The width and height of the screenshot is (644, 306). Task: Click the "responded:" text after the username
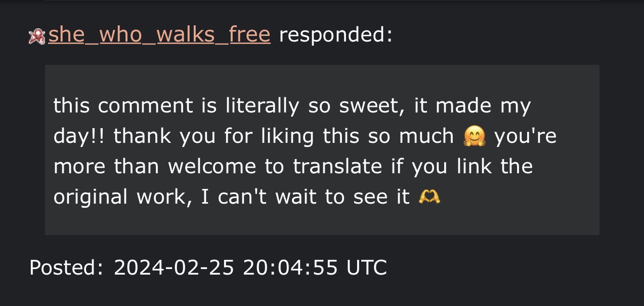click(335, 35)
